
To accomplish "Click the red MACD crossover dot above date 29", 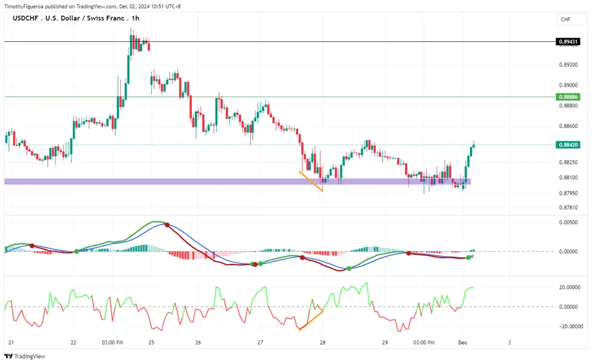I will (x=409, y=253).
